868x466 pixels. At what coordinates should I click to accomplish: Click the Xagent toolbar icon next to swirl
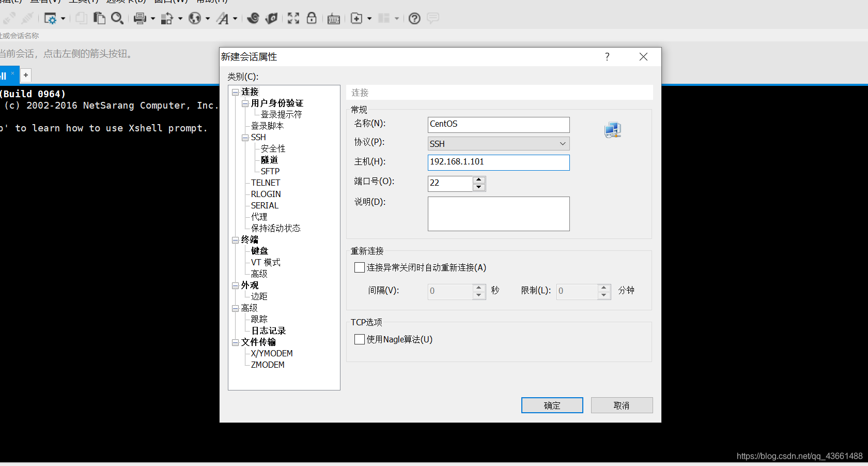[271, 19]
